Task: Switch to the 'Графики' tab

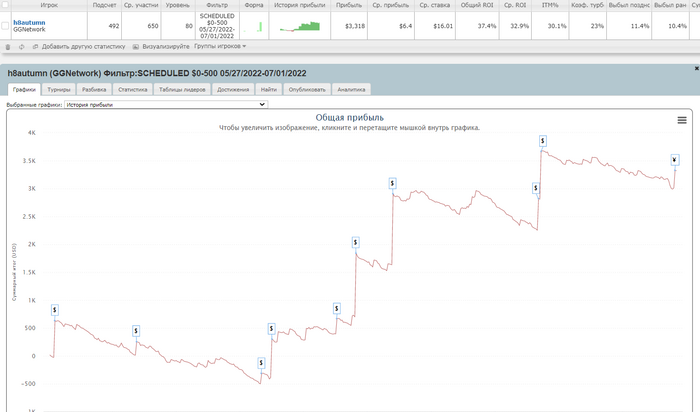Action: 24,89
